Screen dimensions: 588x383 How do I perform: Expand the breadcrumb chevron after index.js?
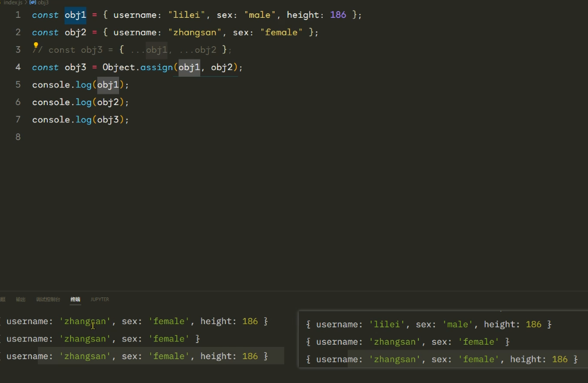tap(26, 3)
